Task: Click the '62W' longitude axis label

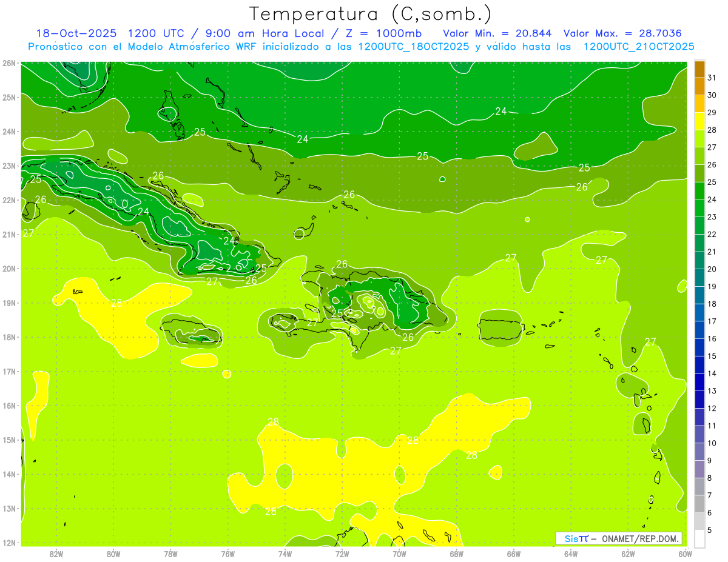Action: click(628, 554)
